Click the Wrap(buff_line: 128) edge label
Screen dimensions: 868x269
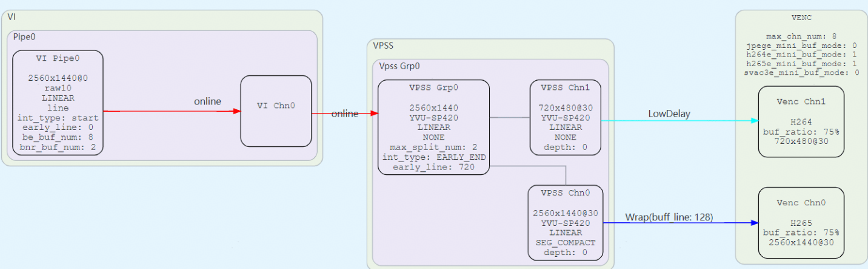[x=668, y=216]
